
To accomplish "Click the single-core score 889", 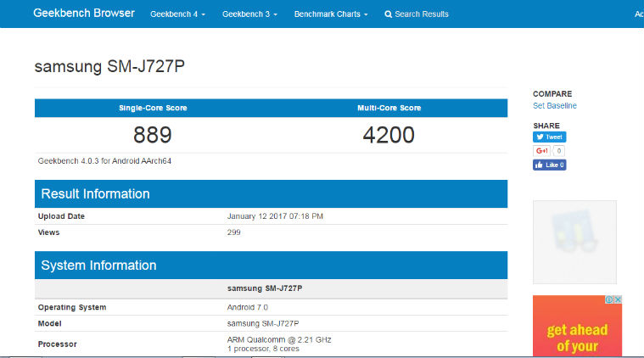I will 153,135.
